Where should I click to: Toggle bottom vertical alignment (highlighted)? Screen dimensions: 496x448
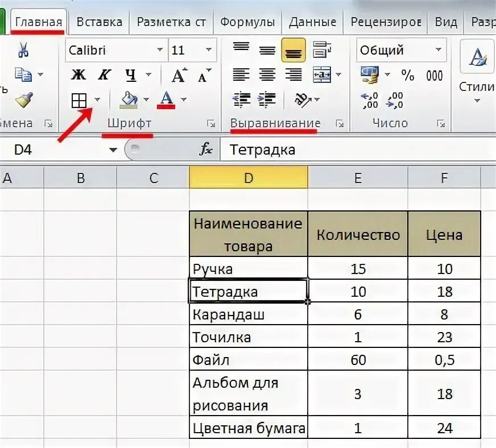click(x=294, y=50)
